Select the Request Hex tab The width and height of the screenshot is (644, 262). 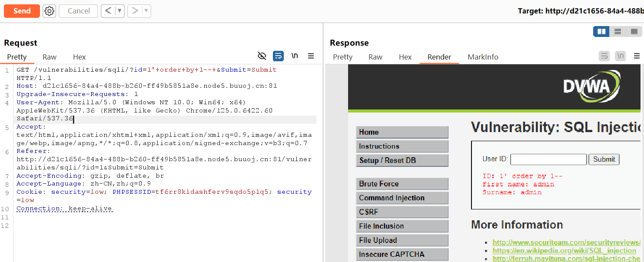(x=80, y=57)
